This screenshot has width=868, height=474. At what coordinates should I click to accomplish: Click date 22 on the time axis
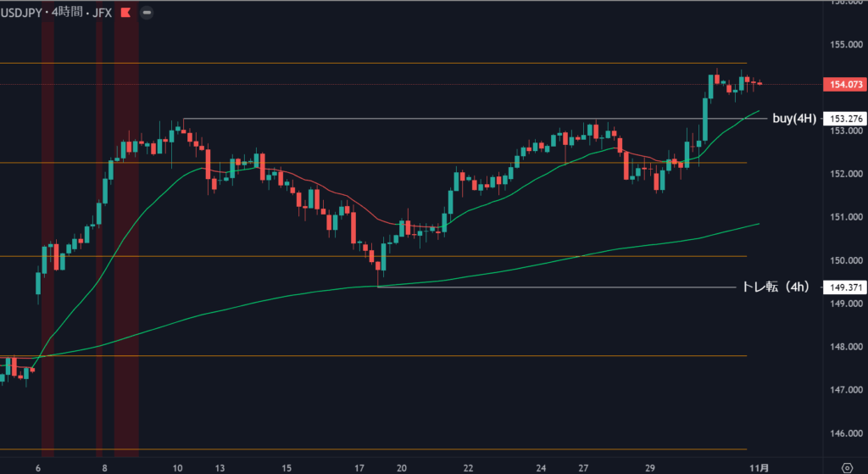tap(469, 467)
